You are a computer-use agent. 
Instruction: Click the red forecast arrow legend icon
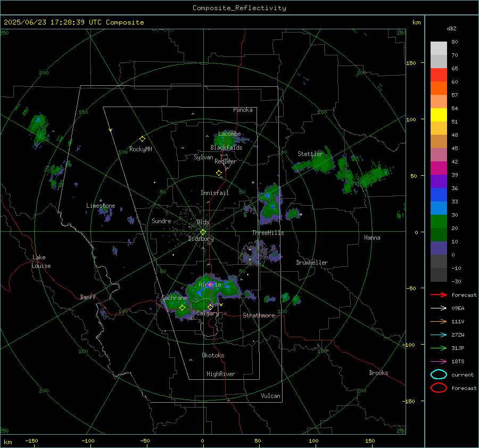pos(439,295)
